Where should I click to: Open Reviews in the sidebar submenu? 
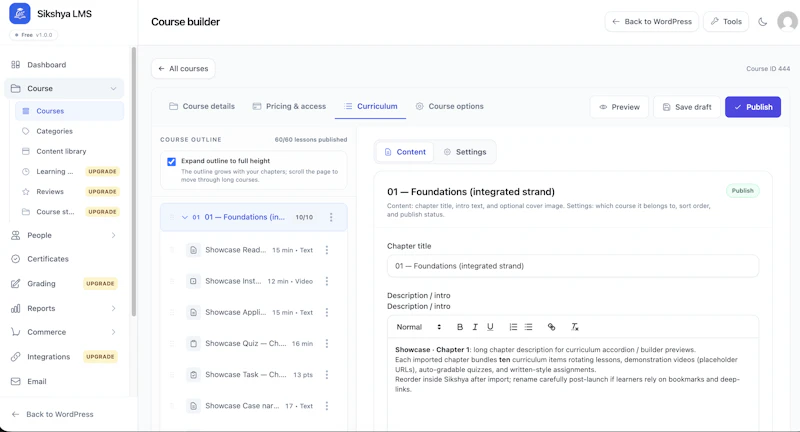click(x=70, y=192)
